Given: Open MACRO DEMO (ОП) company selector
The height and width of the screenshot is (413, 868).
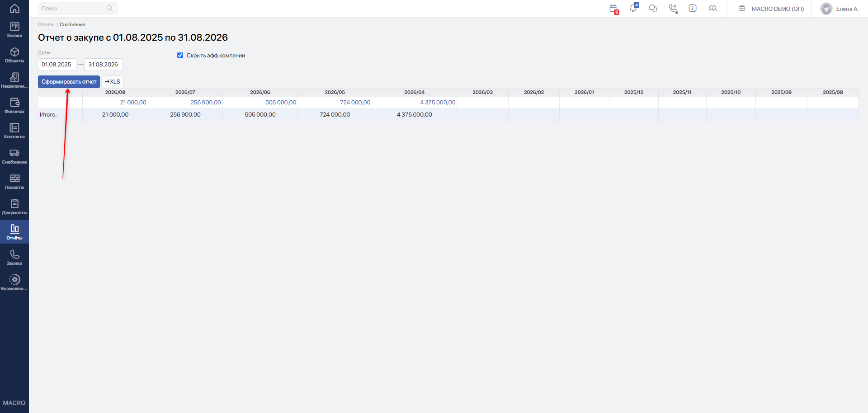Looking at the screenshot, I should pyautogui.click(x=771, y=9).
